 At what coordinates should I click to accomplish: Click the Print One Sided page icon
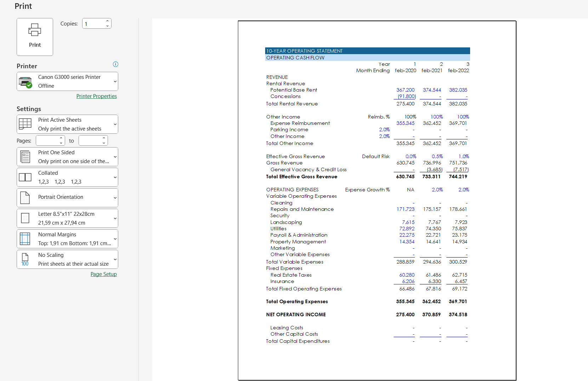coord(25,157)
